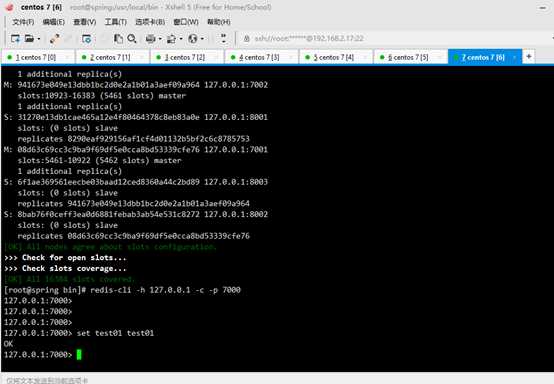Click the 'slots:10923-16383 (5461 slots) master' line
Viewport: 554px width, 384px height.
[102, 96]
